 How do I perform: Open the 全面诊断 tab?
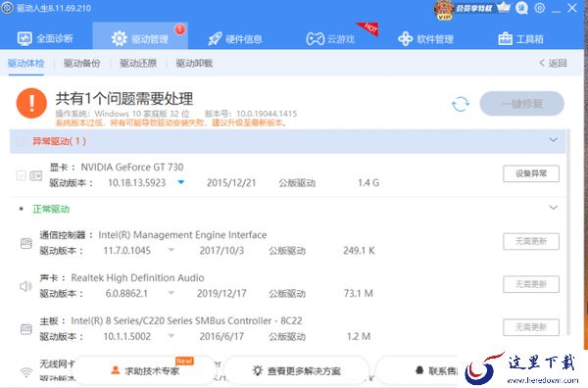pos(45,38)
